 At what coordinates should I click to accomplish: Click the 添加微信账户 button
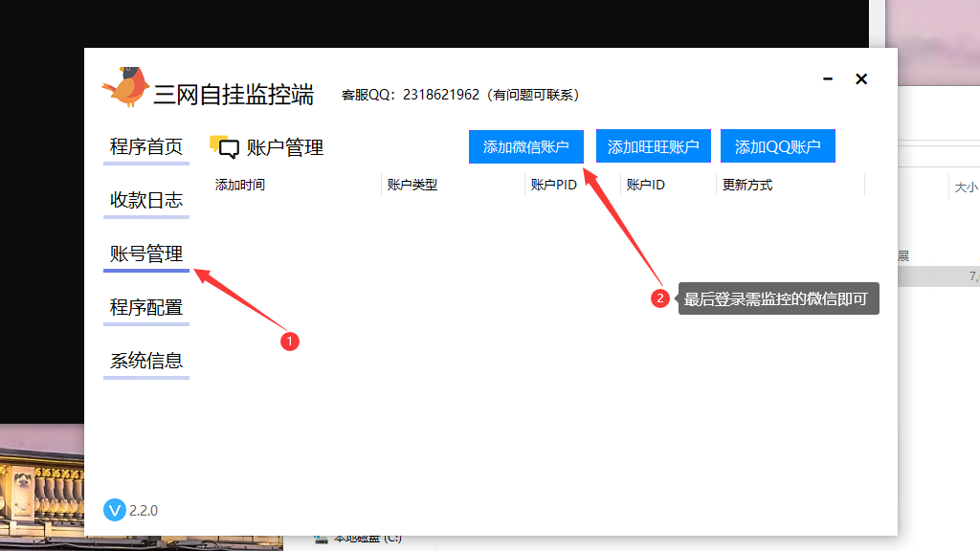[525, 145]
